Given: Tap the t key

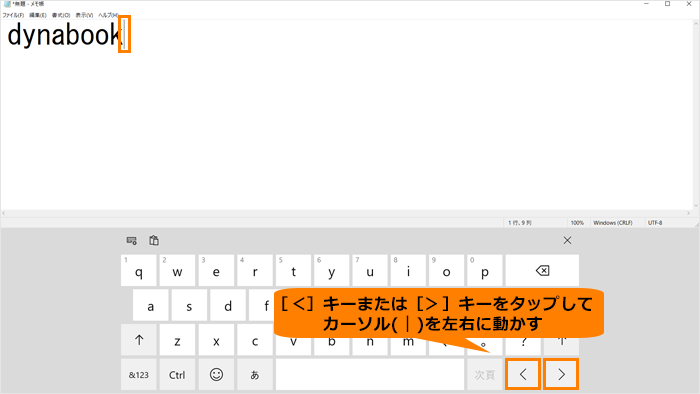Looking at the screenshot, I should point(293,270).
